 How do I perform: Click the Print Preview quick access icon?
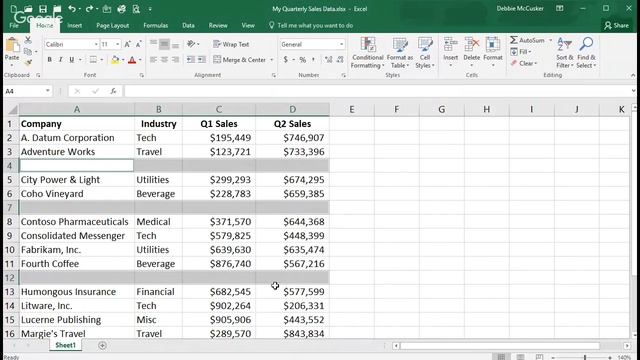136,9
